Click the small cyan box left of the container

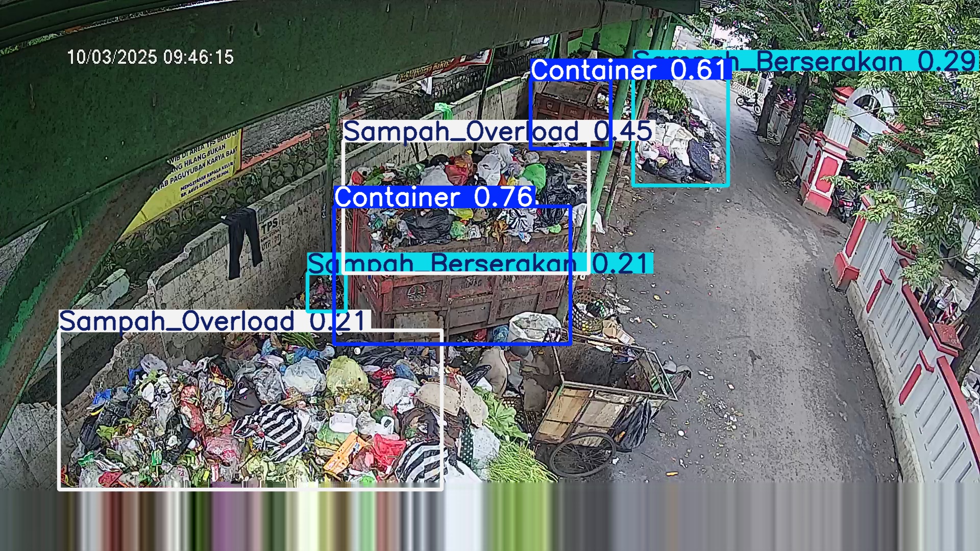click(x=326, y=293)
